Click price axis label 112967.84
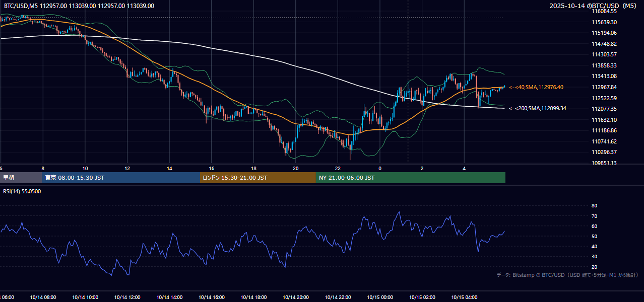The height and width of the screenshot is (302, 644). pyautogui.click(x=604, y=87)
